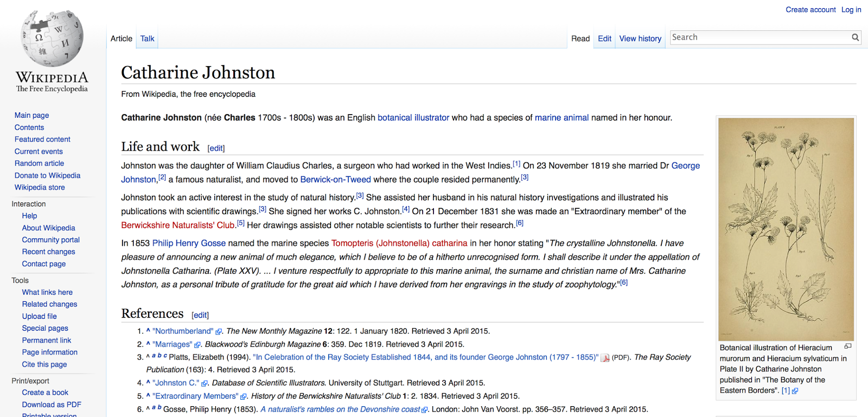Click the PDF icon in reference 3
The width and height of the screenshot is (868, 417).
pos(605,358)
